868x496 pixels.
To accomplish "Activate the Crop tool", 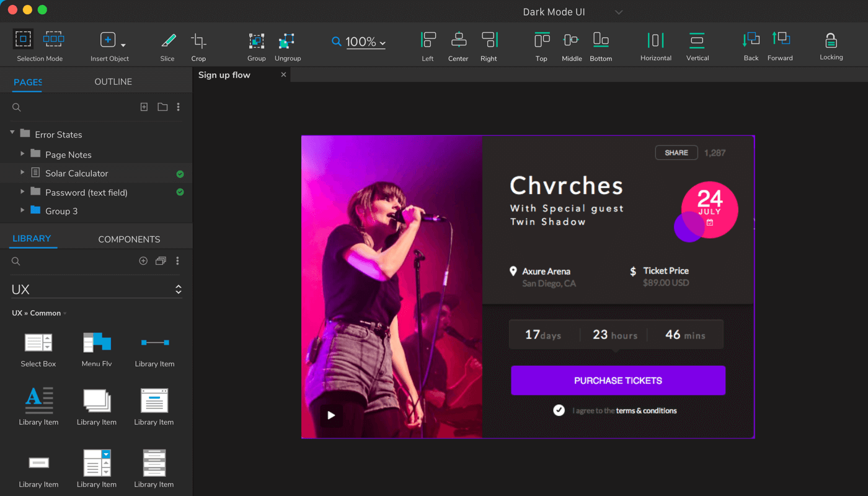I will [x=198, y=38].
